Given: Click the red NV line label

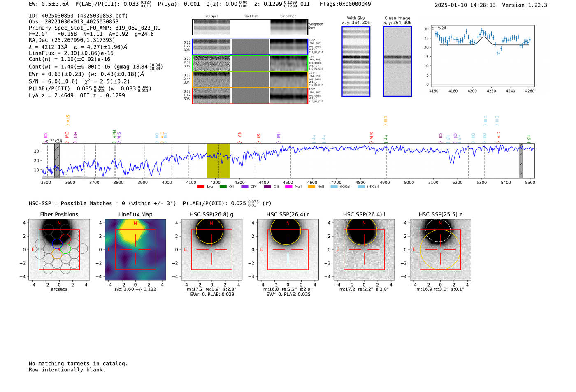Looking at the screenshot, I should [239, 137].
